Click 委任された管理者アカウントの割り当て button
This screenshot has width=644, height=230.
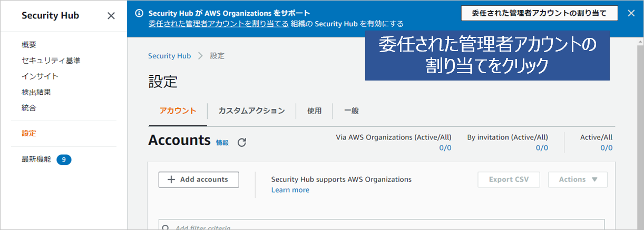(539, 13)
